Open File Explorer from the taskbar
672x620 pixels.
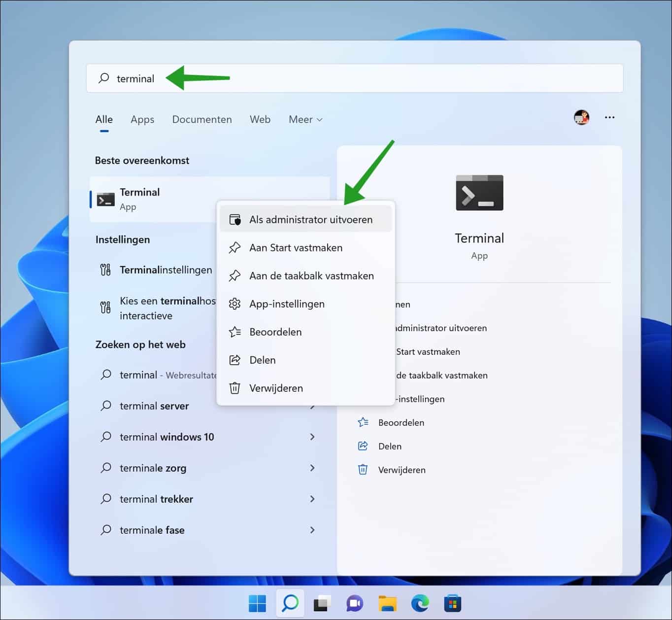coord(387,603)
